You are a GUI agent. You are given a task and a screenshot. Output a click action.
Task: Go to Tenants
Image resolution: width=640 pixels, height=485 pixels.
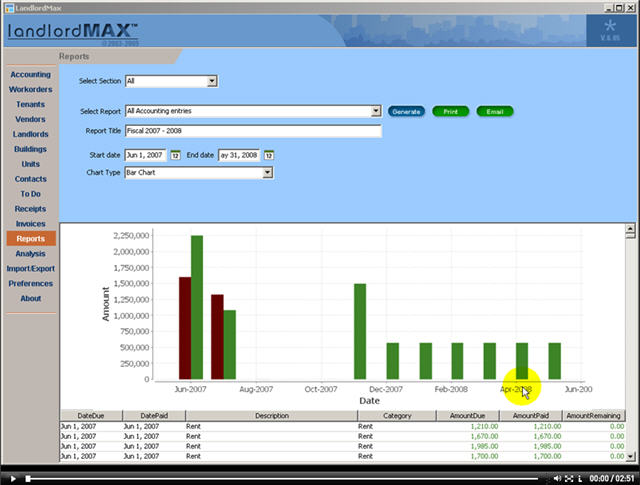tap(31, 104)
